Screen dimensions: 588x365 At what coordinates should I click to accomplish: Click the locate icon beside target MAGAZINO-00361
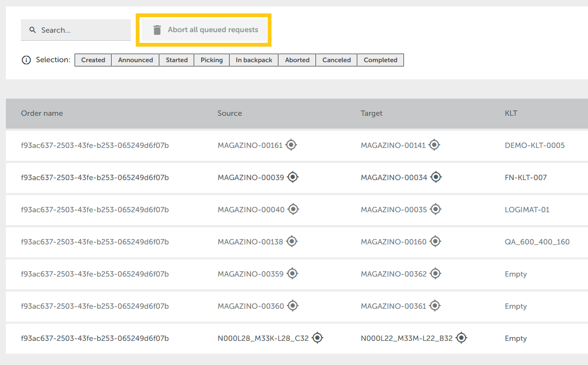pyautogui.click(x=435, y=306)
